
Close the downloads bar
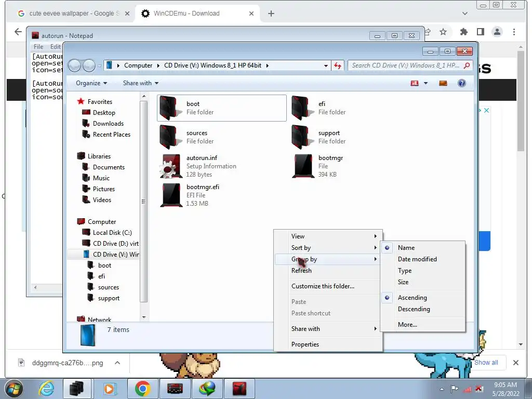coord(516,363)
